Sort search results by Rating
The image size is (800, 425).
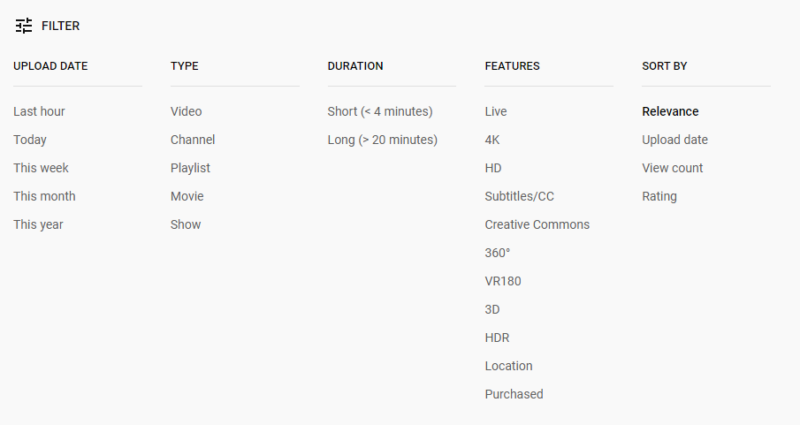click(659, 196)
